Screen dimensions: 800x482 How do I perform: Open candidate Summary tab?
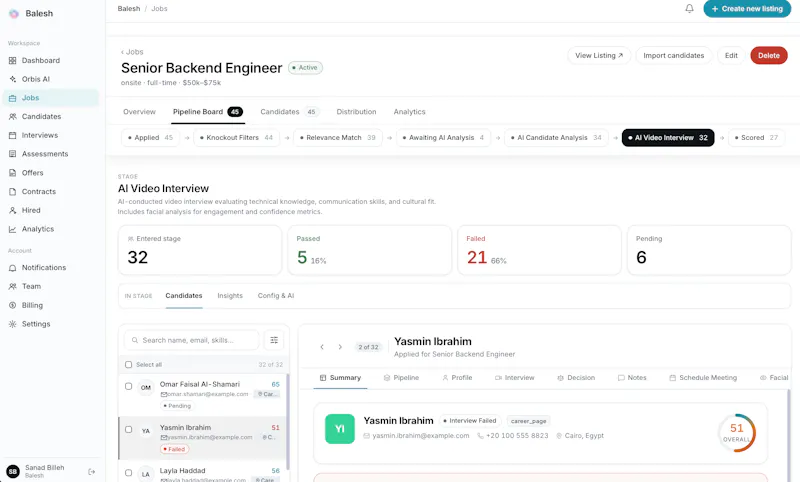(x=340, y=378)
